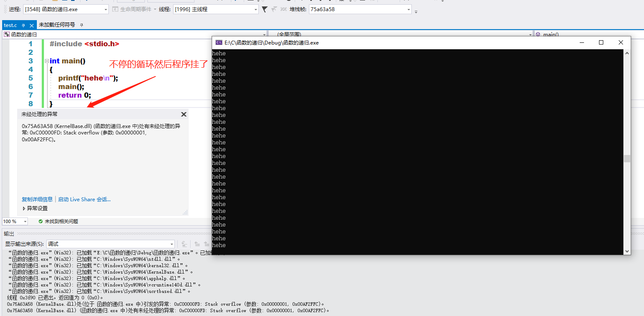Click output line loading kernel32.dll

(x=98, y=265)
